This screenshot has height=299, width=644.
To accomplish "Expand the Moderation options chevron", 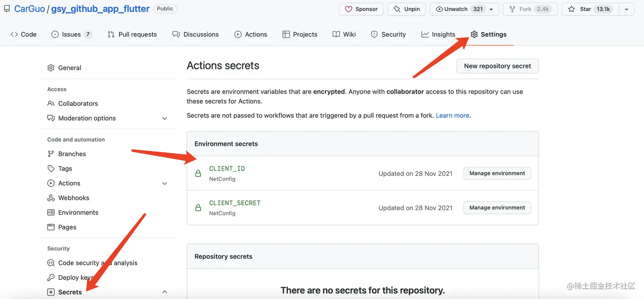I will (x=165, y=118).
